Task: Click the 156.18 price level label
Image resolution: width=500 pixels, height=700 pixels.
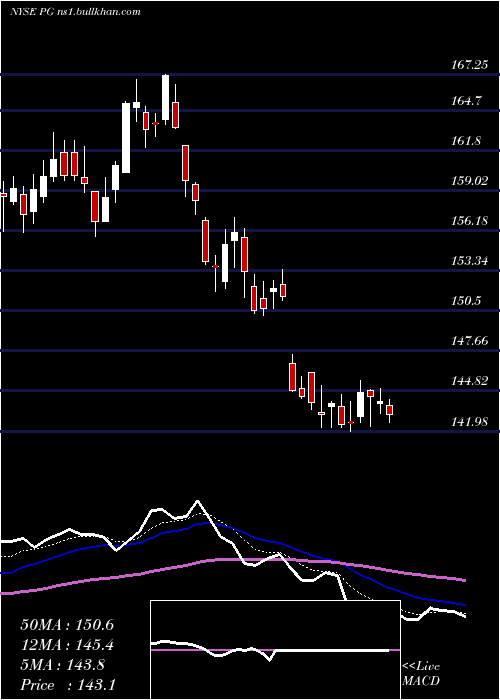Action: tap(469, 221)
